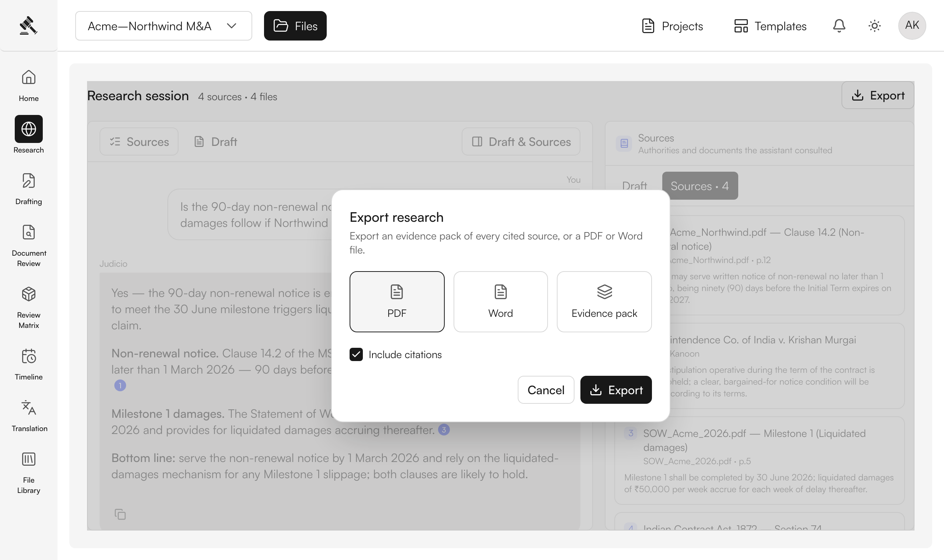The width and height of the screenshot is (944, 560).
Task: Click citation marker 3 in answer
Action: click(444, 430)
